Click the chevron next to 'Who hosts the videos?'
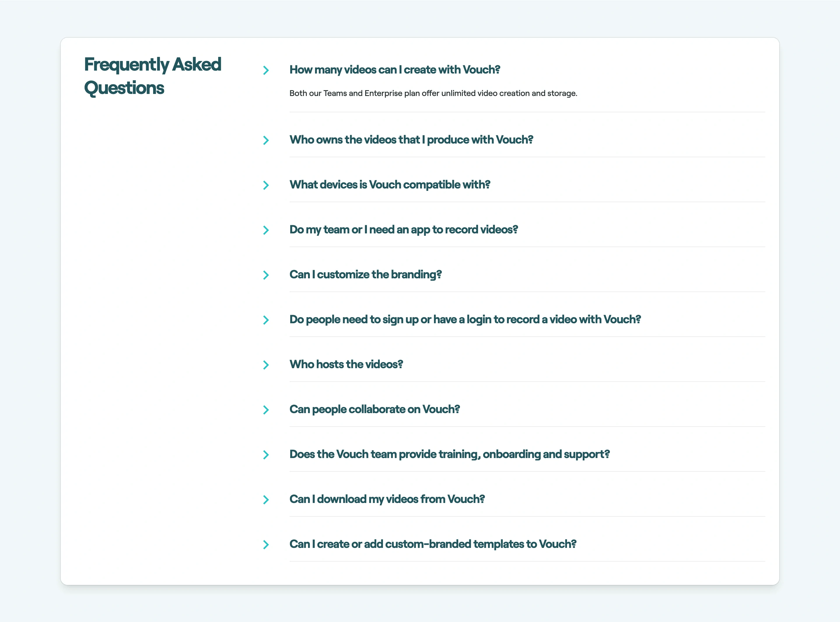Image resolution: width=840 pixels, height=622 pixels. pos(267,365)
